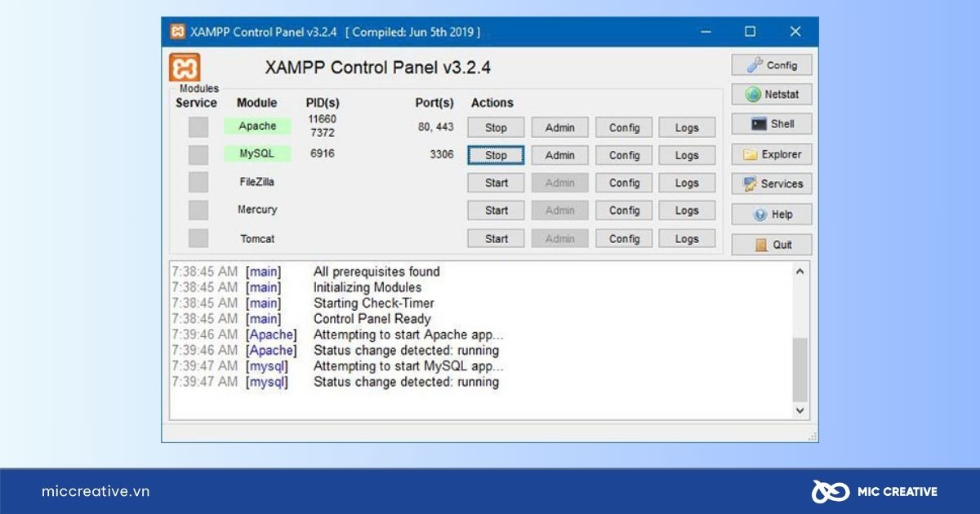The image size is (980, 514).
Task: Open Netstat with the globe icon button
Action: point(772,95)
